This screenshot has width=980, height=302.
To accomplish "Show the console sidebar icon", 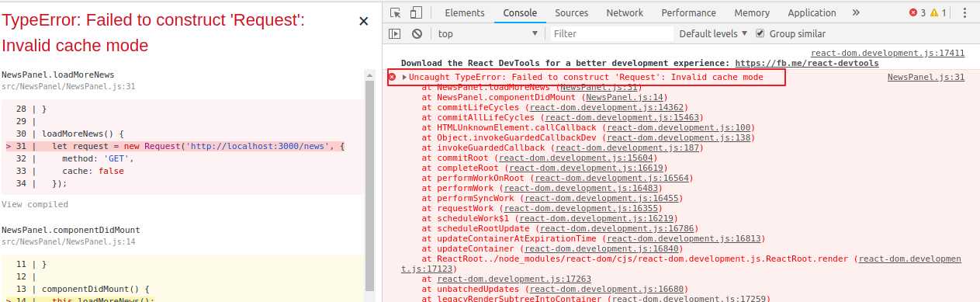I will click(x=395, y=33).
